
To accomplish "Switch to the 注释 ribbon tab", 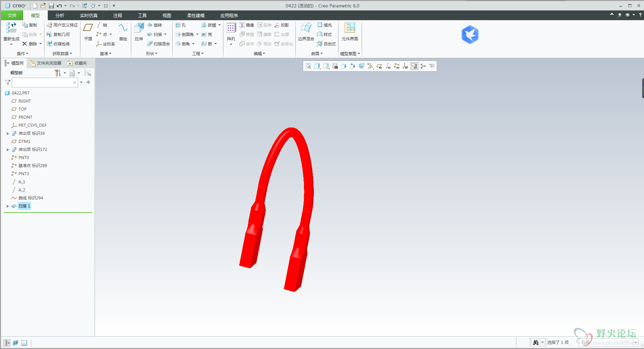I will [x=118, y=15].
